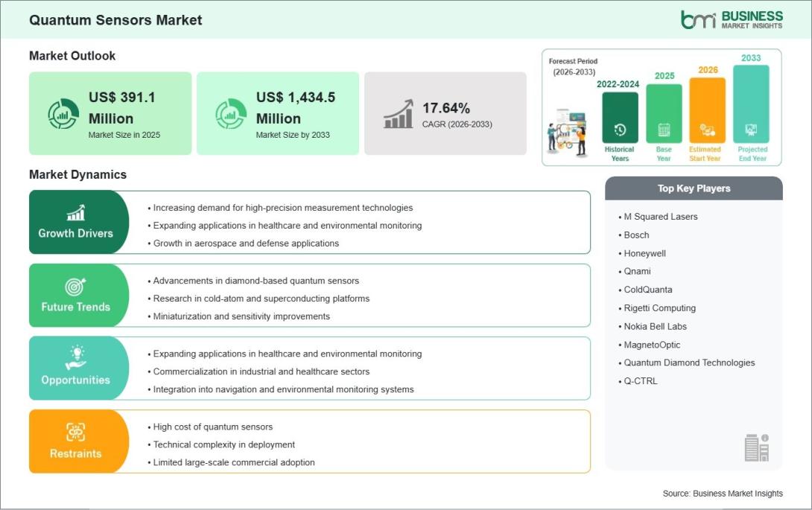
Task: Select the Restraints label
Action: coord(75,453)
